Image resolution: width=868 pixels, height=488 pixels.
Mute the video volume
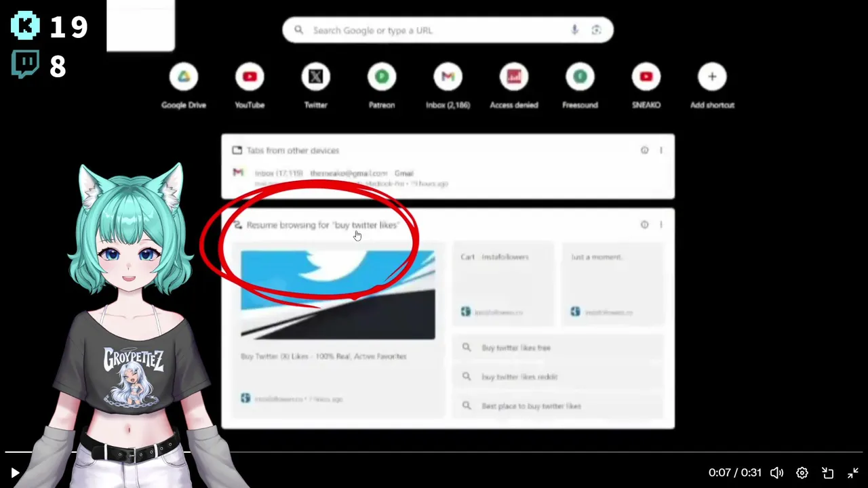(776, 473)
